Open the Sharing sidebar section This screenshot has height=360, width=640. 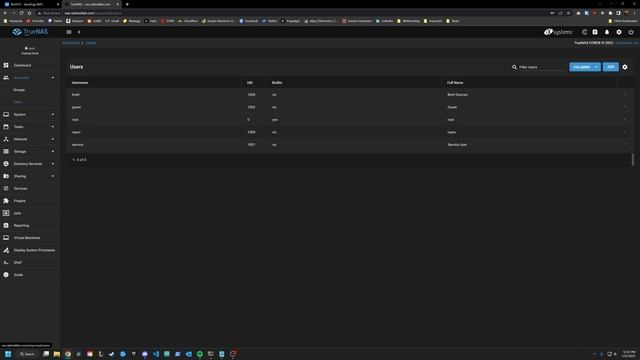[x=20, y=176]
